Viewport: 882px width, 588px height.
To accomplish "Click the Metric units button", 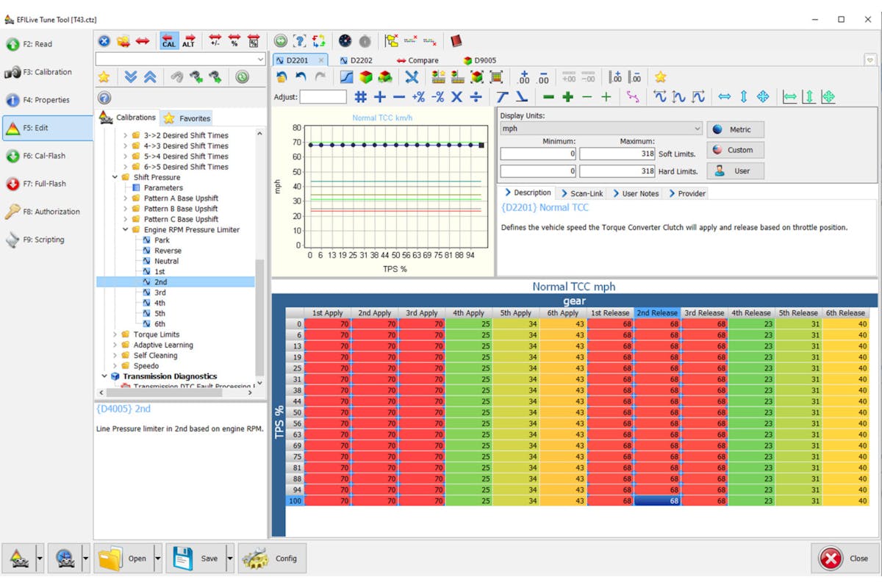I will click(735, 129).
